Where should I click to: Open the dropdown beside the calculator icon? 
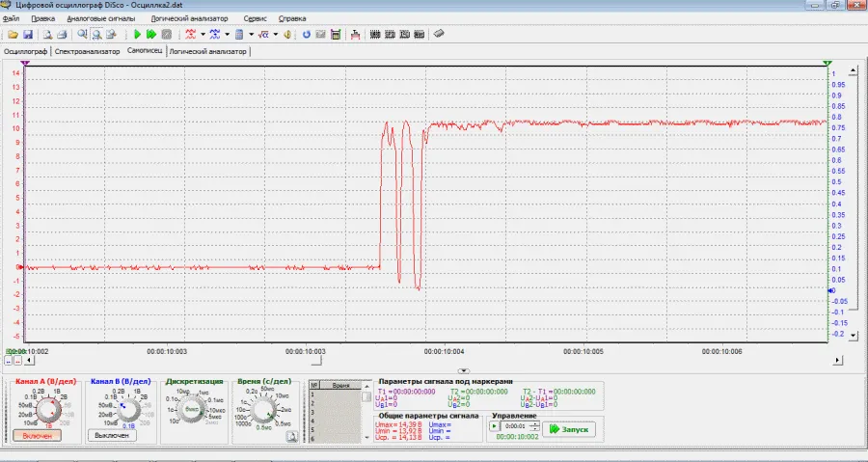tap(251, 35)
